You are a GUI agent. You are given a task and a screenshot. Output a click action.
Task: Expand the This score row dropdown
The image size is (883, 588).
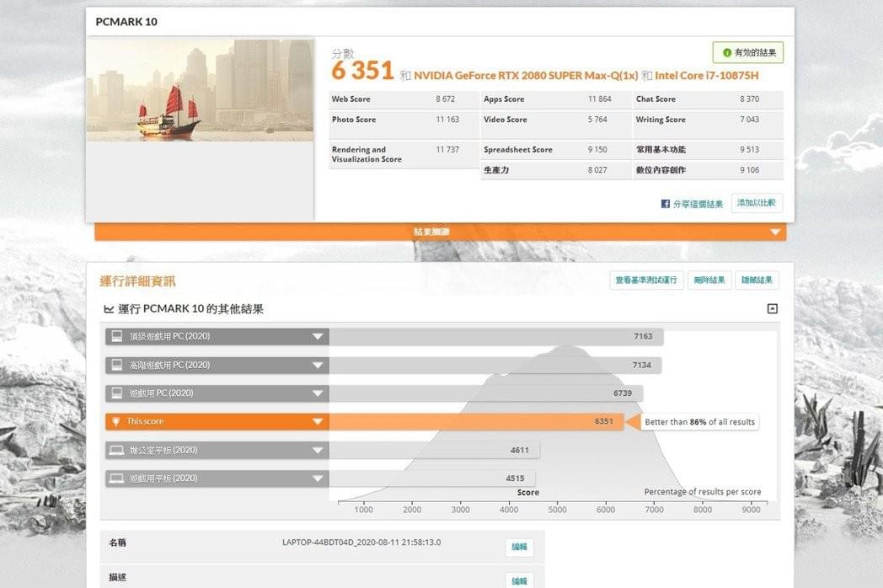pyautogui.click(x=318, y=421)
